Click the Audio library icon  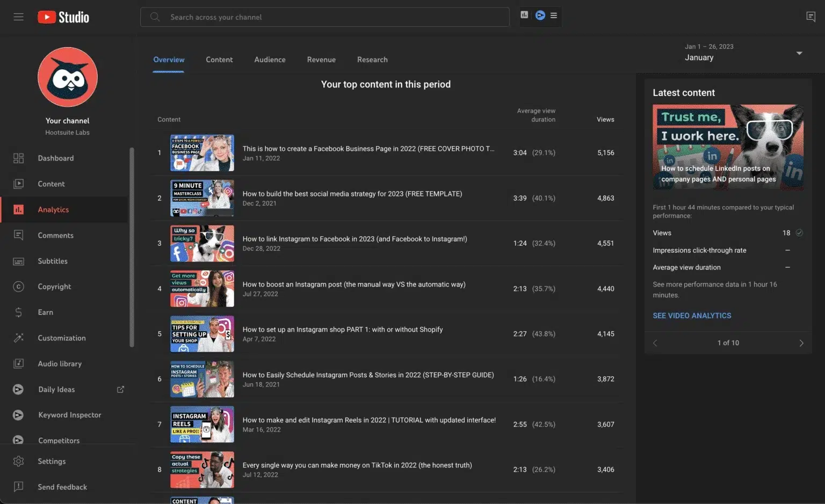(18, 364)
